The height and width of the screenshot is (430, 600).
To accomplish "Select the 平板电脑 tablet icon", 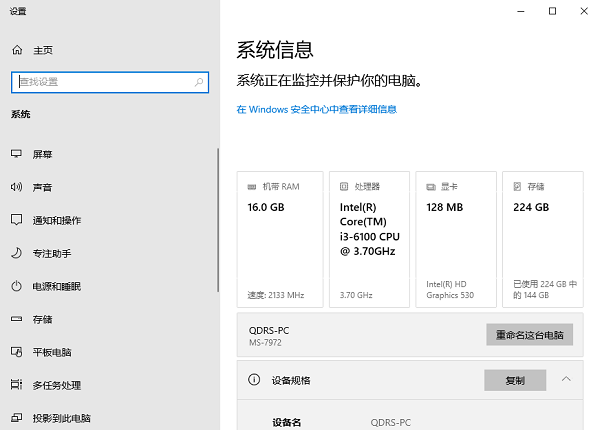I will (16, 352).
